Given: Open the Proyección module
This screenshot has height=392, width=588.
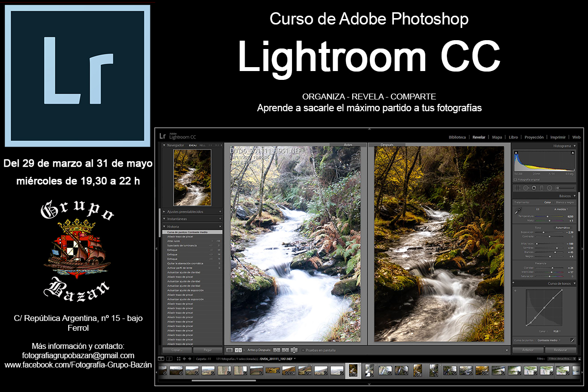Looking at the screenshot, I should pyautogui.click(x=534, y=137).
